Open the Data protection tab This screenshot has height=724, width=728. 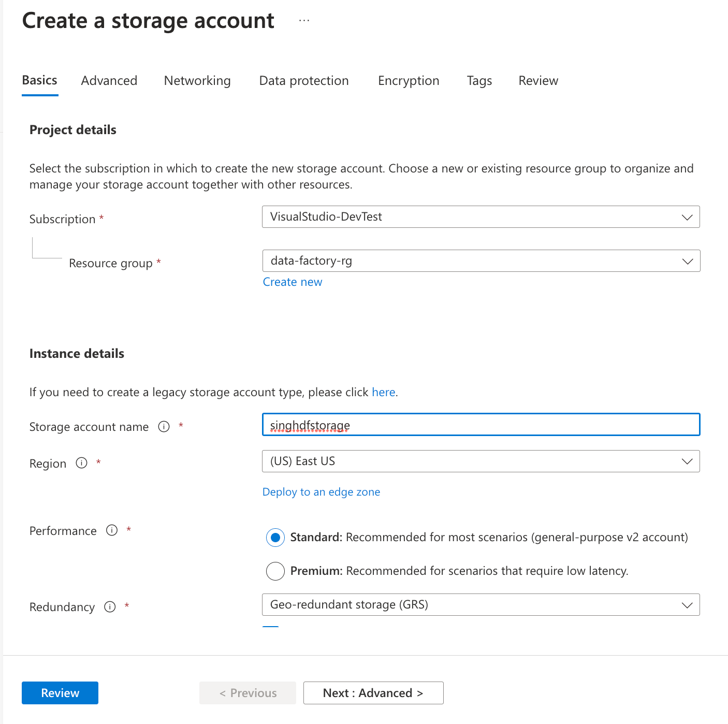[x=303, y=81]
